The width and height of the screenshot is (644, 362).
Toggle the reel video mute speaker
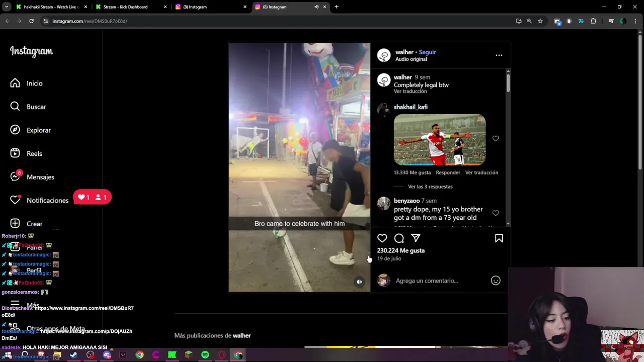click(x=359, y=282)
